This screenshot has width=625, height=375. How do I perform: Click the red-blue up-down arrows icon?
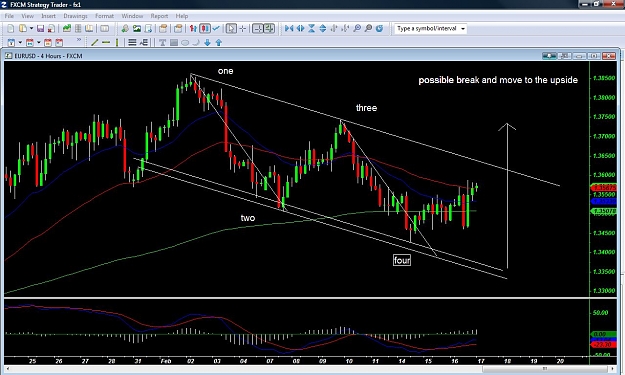[193, 28]
